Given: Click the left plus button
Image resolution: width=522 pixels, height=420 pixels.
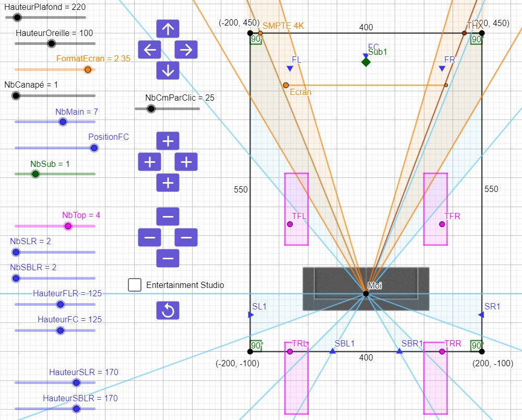Looking at the screenshot, I should click(x=149, y=162).
